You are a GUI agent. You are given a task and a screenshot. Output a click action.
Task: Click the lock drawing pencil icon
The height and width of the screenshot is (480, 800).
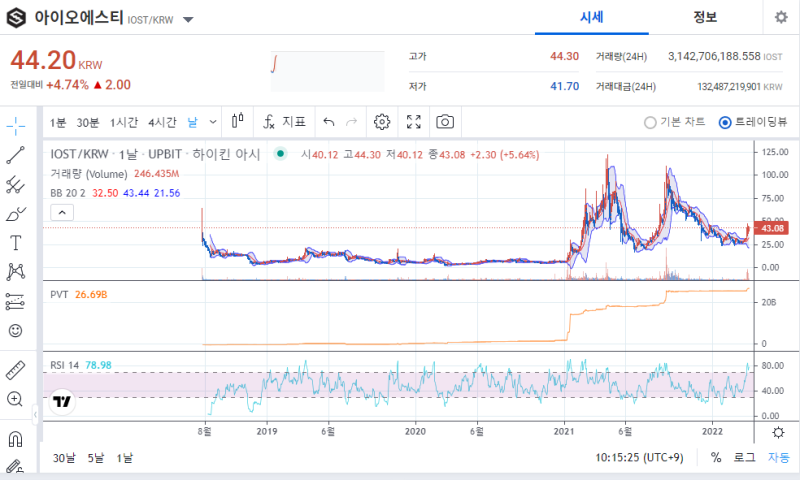click(15, 466)
